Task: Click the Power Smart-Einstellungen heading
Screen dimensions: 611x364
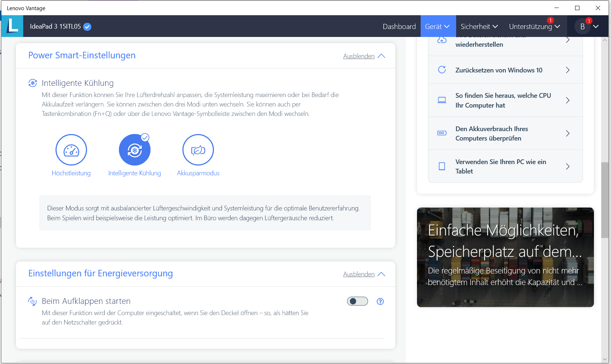Action: (x=82, y=55)
